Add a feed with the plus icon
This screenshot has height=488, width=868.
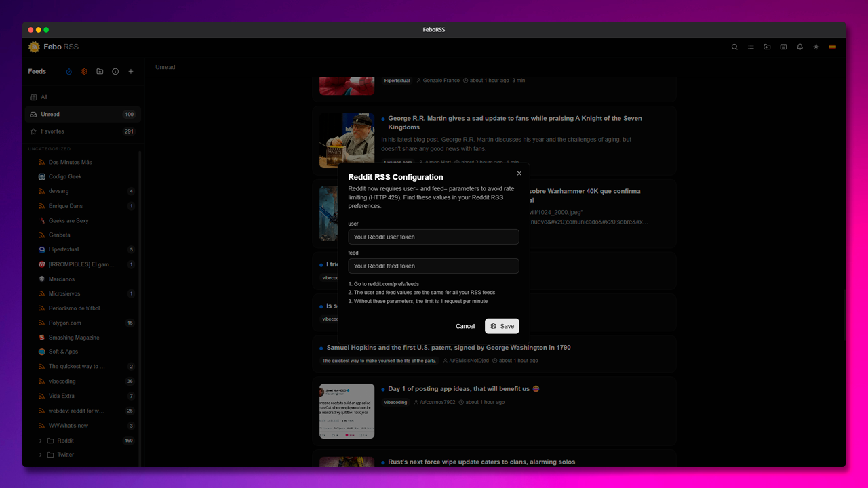pyautogui.click(x=131, y=71)
